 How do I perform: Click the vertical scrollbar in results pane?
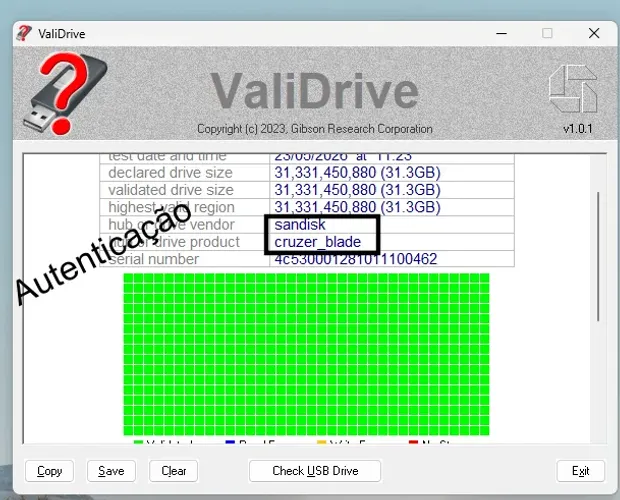click(x=598, y=256)
